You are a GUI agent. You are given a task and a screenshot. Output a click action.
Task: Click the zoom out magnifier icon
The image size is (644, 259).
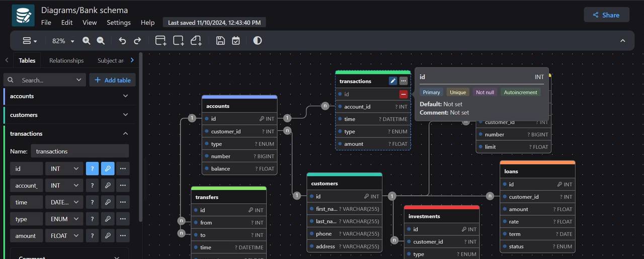click(101, 41)
